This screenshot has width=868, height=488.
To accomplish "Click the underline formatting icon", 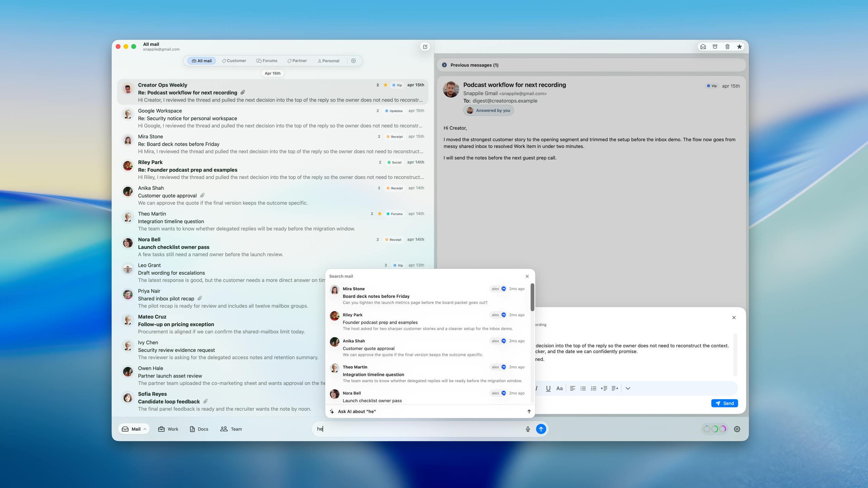I will (x=548, y=388).
